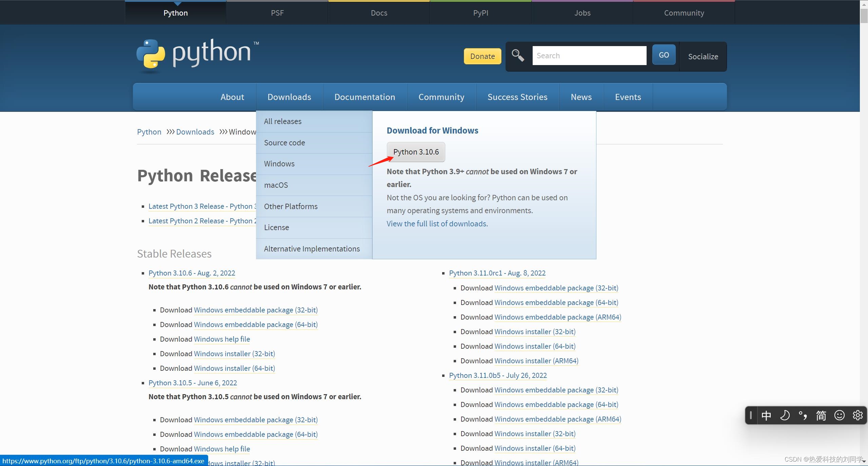
Task: Toggle simplified Chinese icon in IME toolbar
Action: coord(821,415)
